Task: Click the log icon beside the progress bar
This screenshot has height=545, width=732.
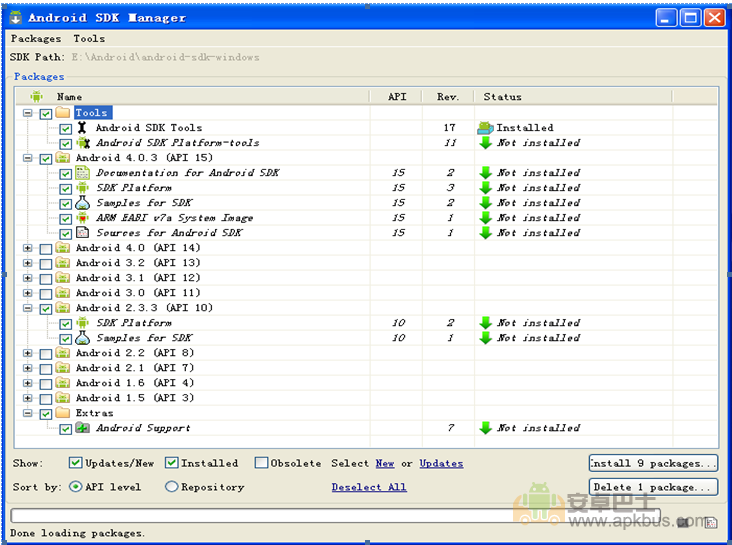Action: 711,522
